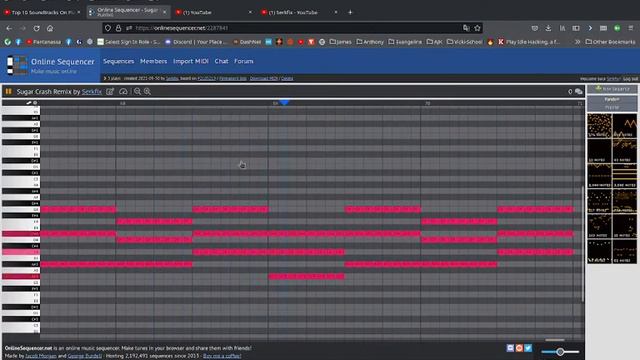Open the Vicki-School bookmarks folder

pyautogui.click(x=464, y=42)
